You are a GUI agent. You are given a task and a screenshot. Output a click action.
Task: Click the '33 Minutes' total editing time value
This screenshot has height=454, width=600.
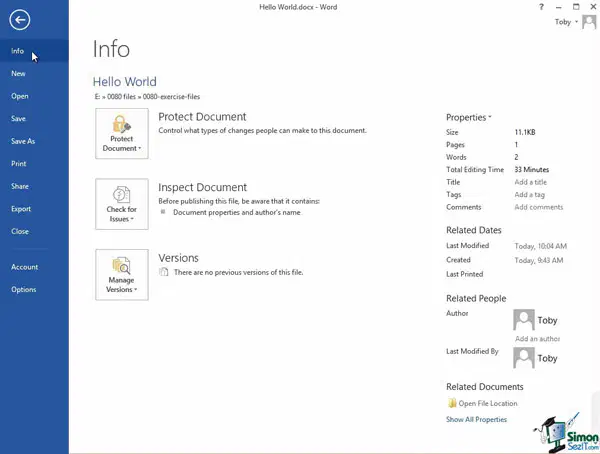[x=532, y=169]
